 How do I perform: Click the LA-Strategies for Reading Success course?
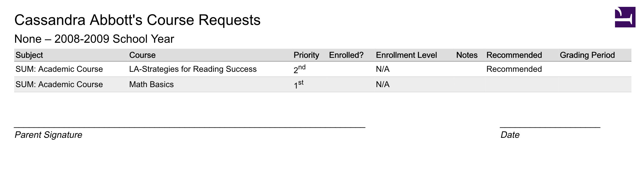(x=193, y=69)
